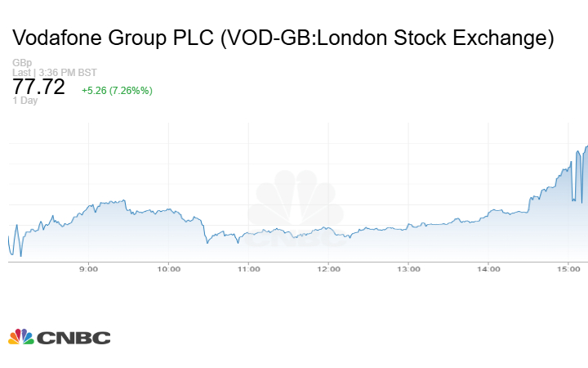The height and width of the screenshot is (368, 588).
Task: Click the GBp currency label
Action: 22,63
